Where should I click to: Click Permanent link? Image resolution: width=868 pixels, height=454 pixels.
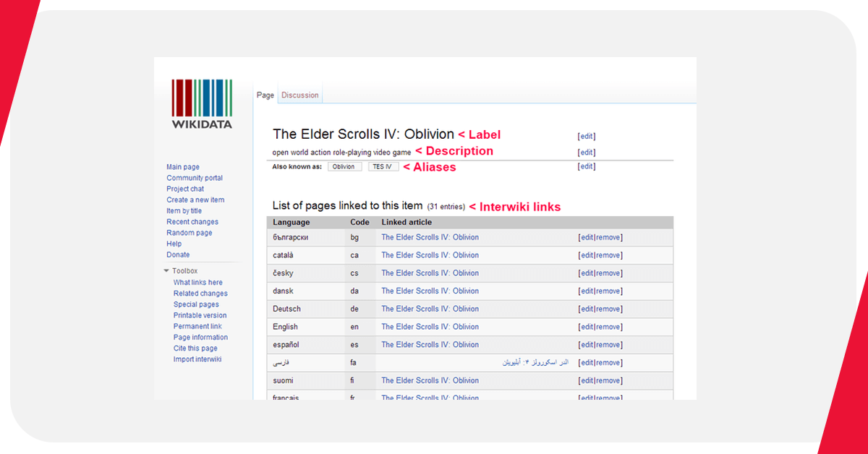point(197,326)
